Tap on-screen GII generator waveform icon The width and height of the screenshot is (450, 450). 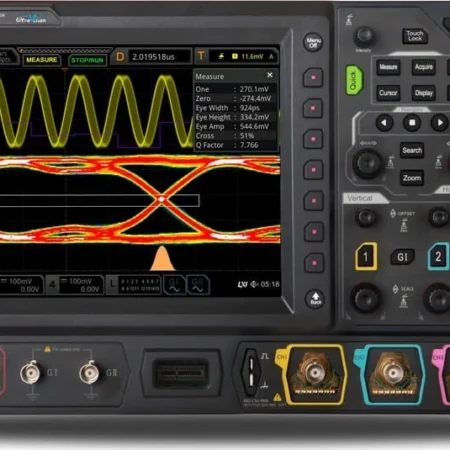coord(198,285)
